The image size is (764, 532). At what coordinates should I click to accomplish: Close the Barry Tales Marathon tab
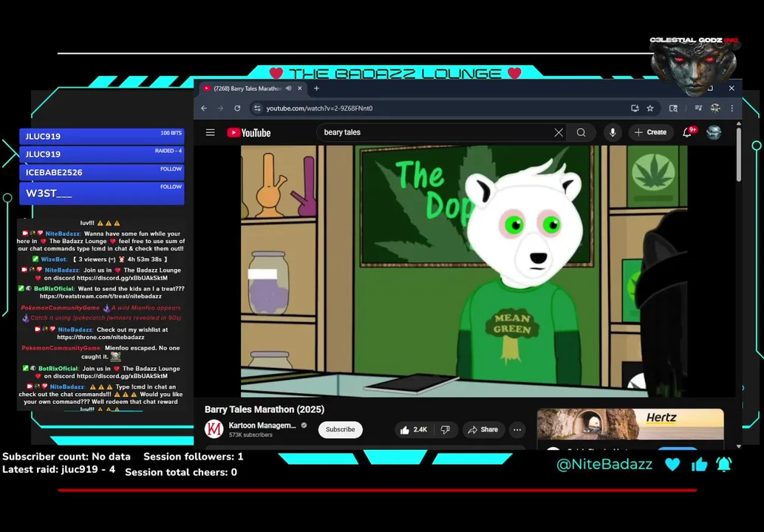(300, 88)
